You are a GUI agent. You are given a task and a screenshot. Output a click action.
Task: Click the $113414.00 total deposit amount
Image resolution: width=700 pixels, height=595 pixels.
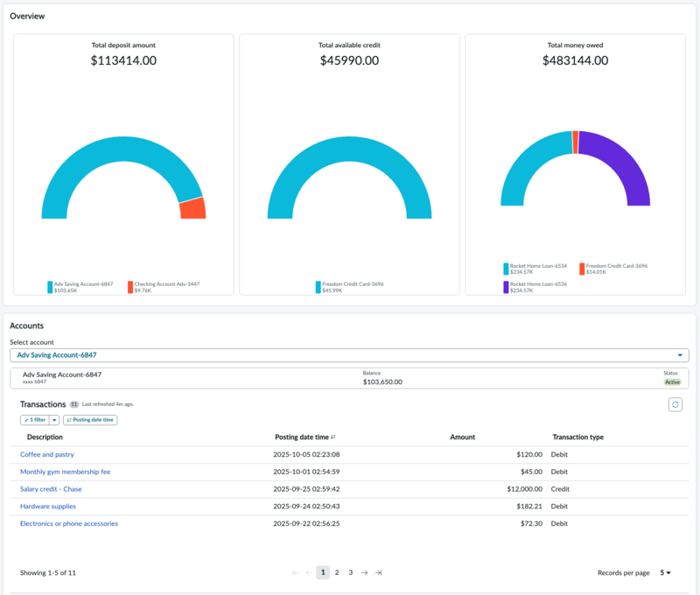[x=123, y=60]
